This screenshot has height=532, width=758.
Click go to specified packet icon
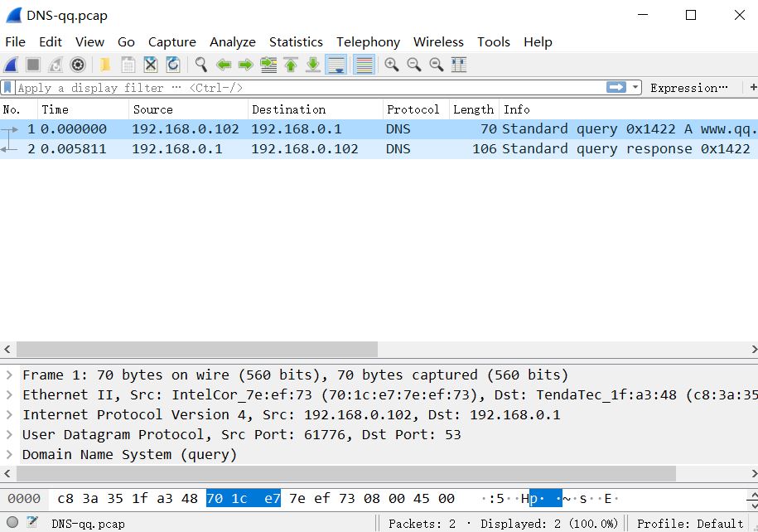tap(268, 65)
